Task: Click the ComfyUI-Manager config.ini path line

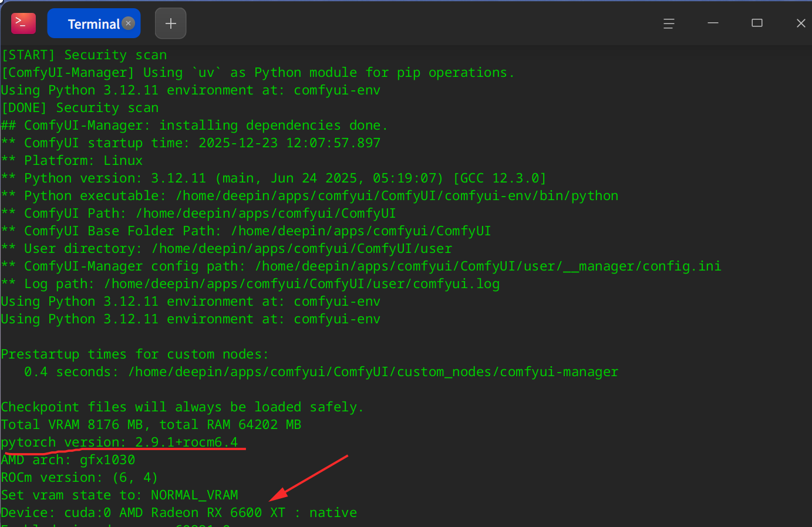Action: click(x=361, y=266)
